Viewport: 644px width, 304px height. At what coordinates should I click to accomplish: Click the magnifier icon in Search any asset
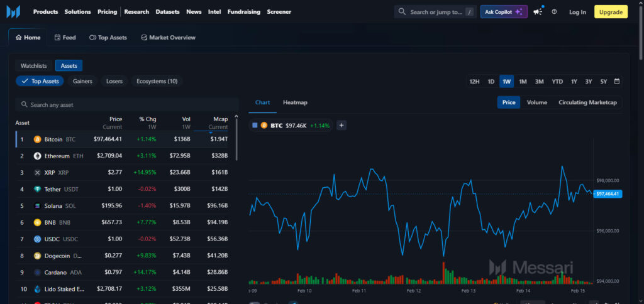coord(25,105)
